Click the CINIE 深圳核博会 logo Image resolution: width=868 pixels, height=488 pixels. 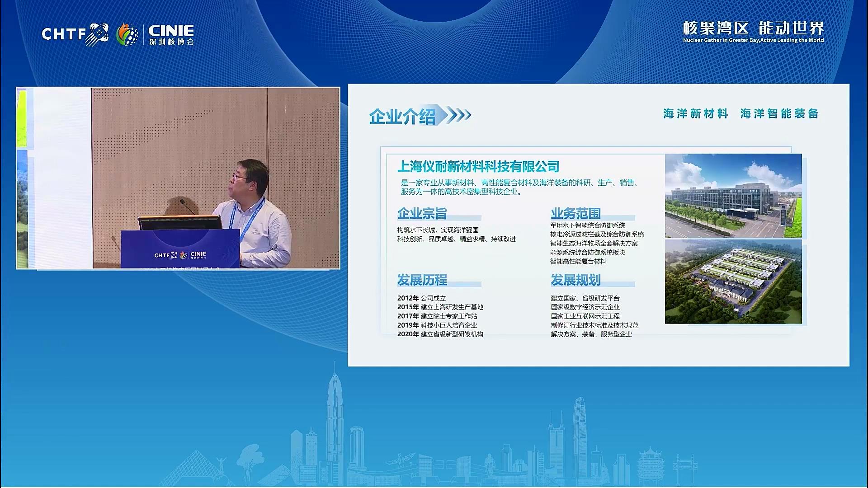tap(171, 35)
